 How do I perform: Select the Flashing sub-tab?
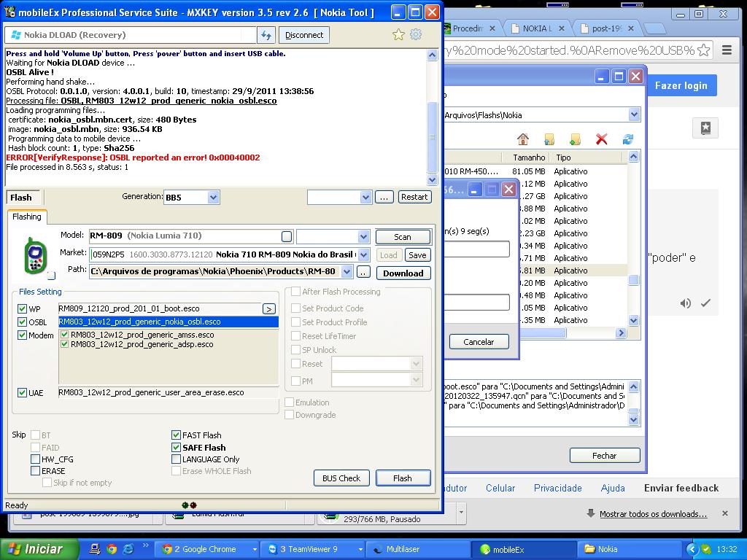click(27, 217)
